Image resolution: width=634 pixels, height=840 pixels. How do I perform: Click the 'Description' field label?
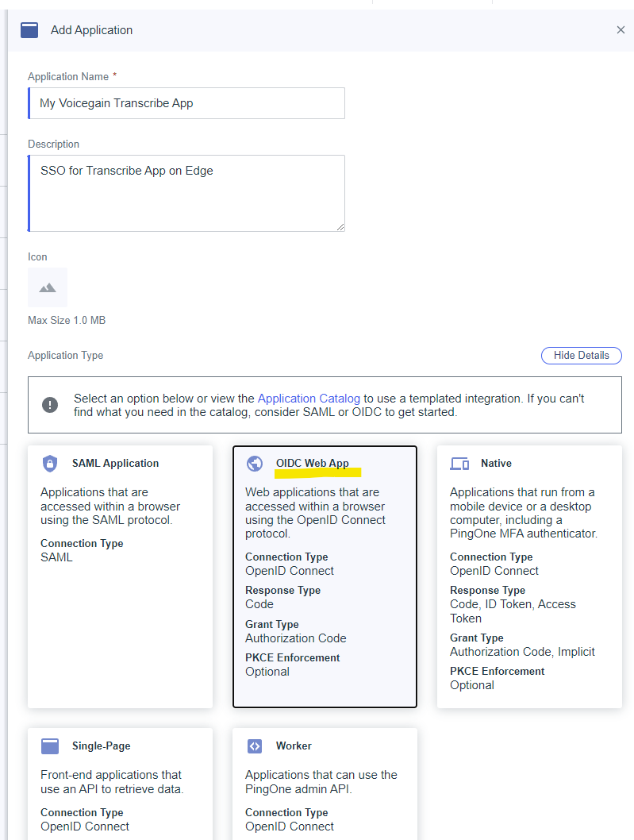(53, 144)
